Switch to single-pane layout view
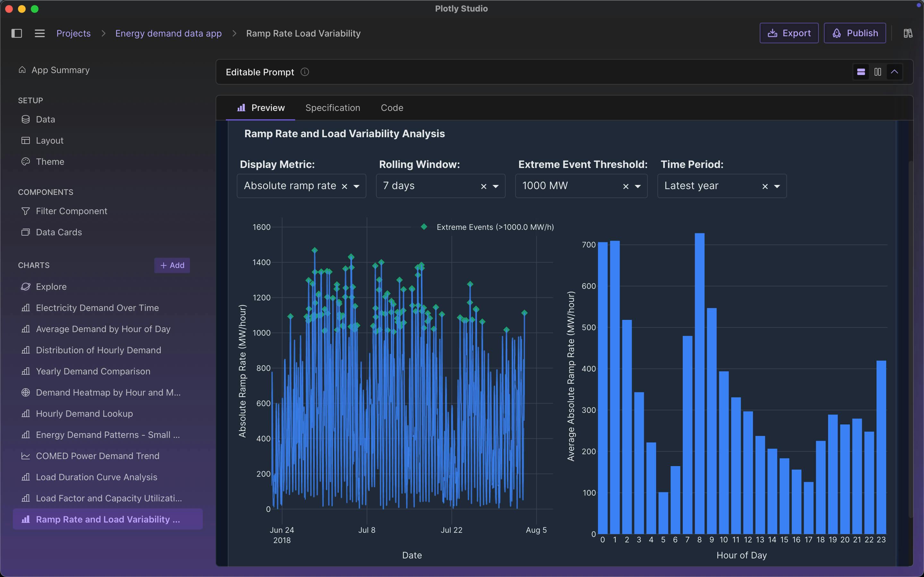This screenshot has height=577, width=924. click(x=861, y=72)
